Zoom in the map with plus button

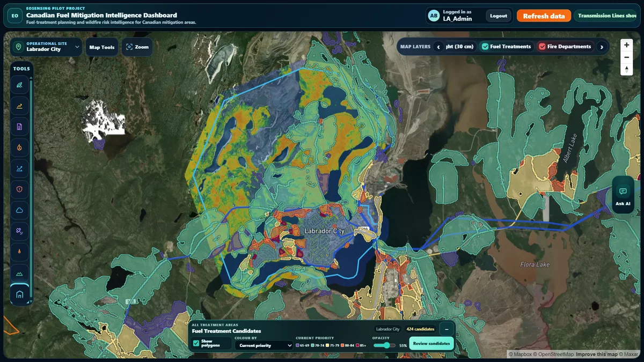click(626, 46)
